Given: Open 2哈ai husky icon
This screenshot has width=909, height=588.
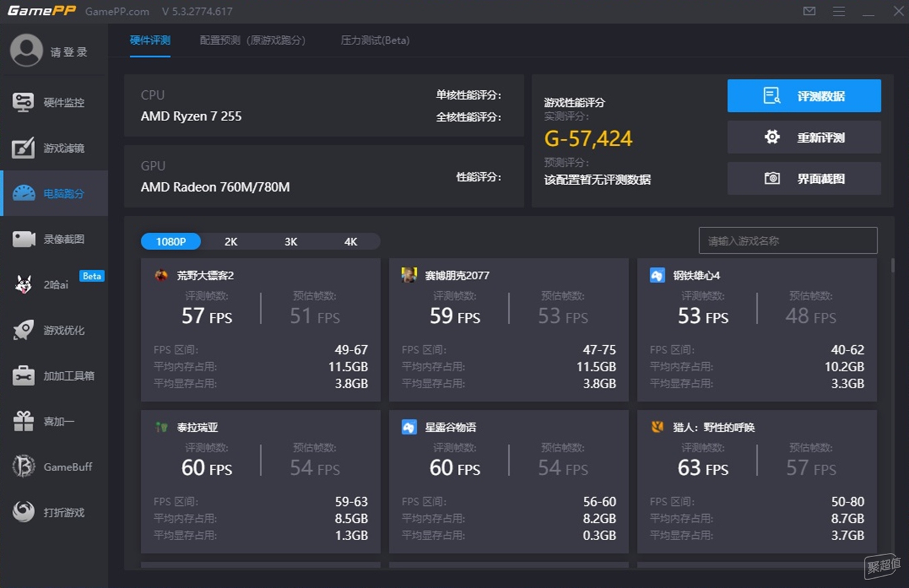Looking at the screenshot, I should click(x=24, y=285).
